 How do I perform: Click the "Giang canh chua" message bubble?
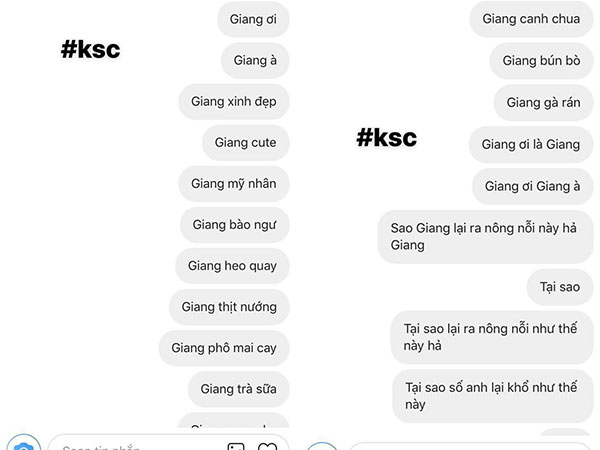click(531, 19)
